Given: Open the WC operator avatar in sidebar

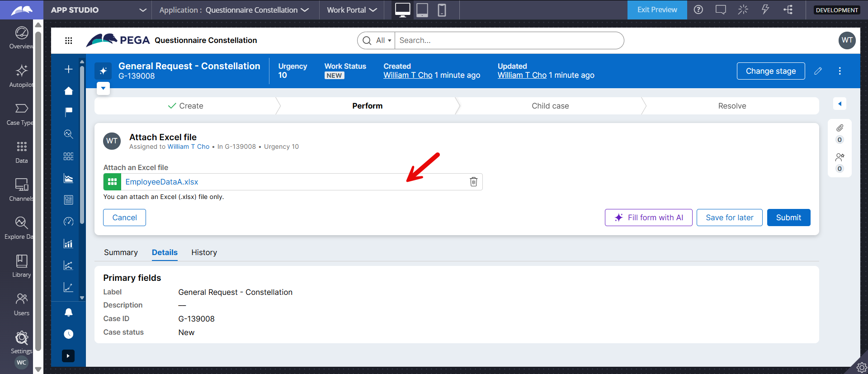Looking at the screenshot, I should point(21,363).
